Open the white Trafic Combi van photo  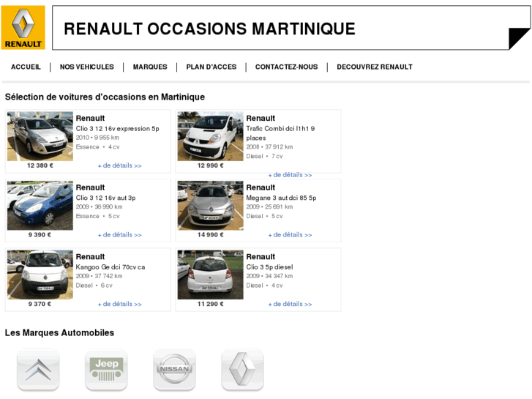click(x=210, y=136)
